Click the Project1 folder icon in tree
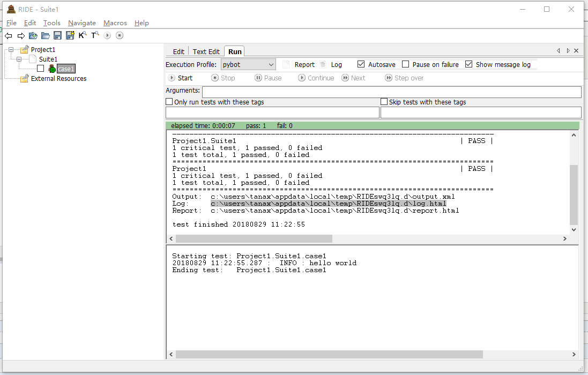This screenshot has height=375, width=588. pos(24,49)
